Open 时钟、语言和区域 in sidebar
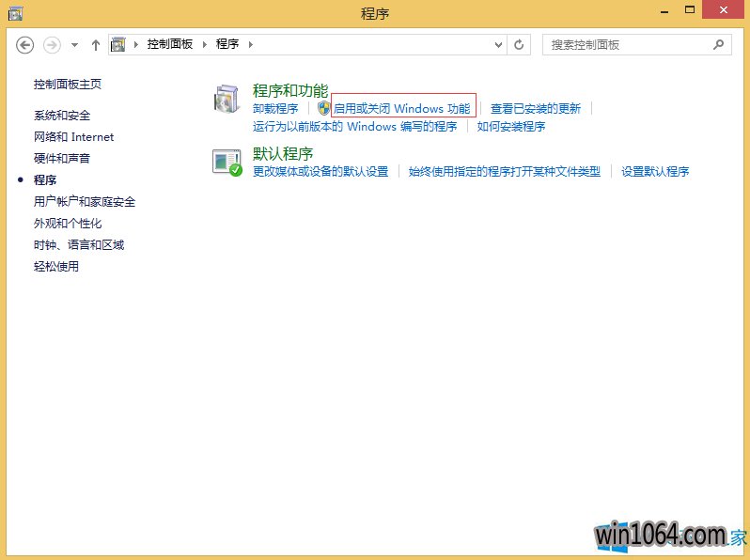Screen dimensions: 750x560 (x=79, y=245)
